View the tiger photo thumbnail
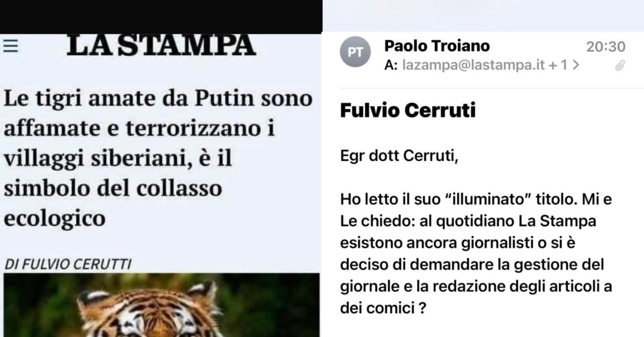This screenshot has height=337, width=644. [161, 305]
